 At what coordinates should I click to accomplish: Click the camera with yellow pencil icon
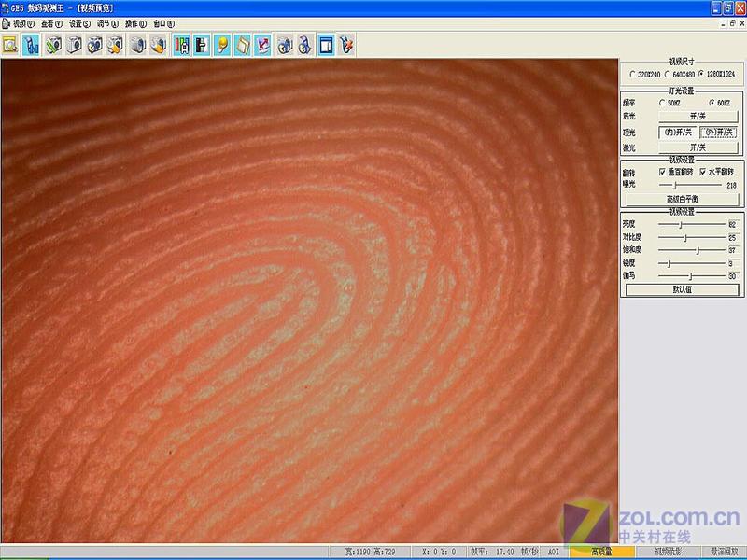click(115, 45)
